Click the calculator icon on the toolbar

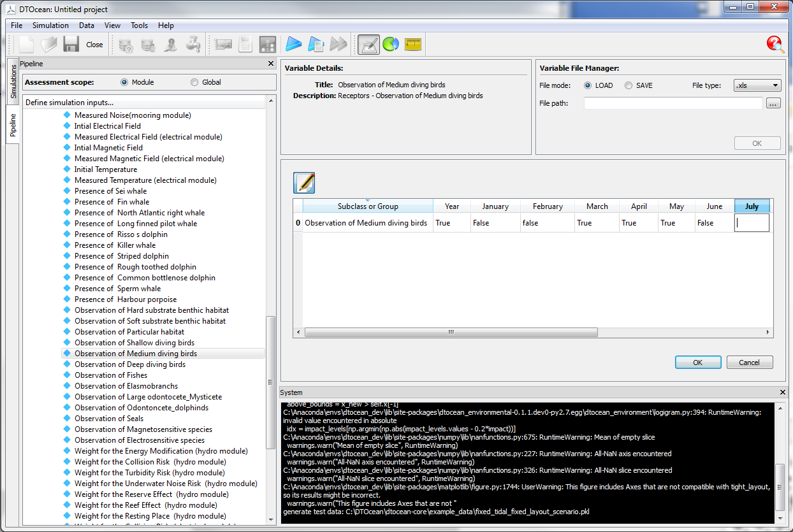[x=247, y=44]
